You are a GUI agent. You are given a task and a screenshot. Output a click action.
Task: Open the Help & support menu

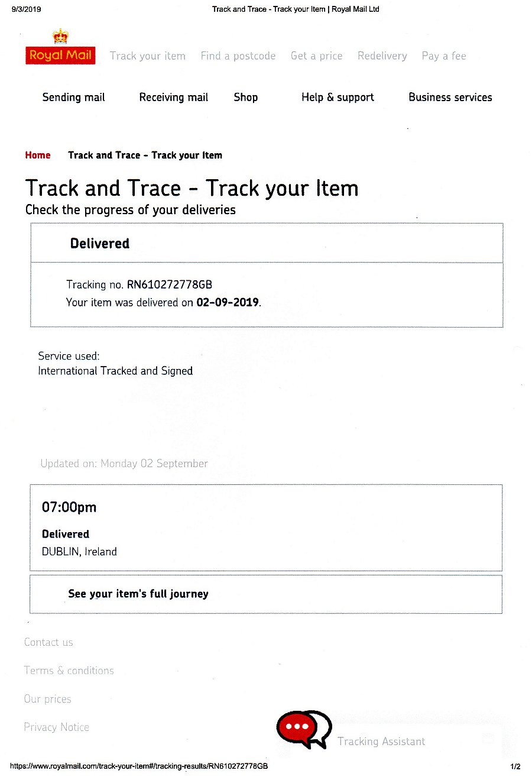(338, 98)
